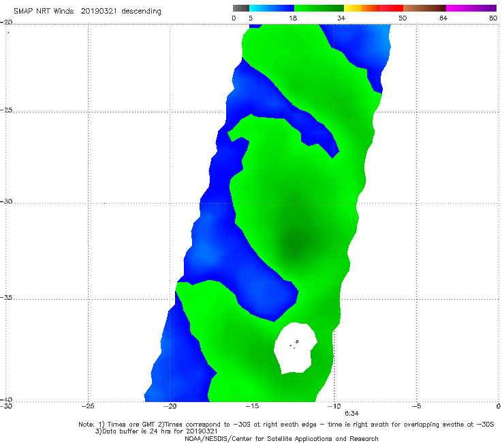Click the 'SMAP NRT Winds' title text

(x=44, y=12)
